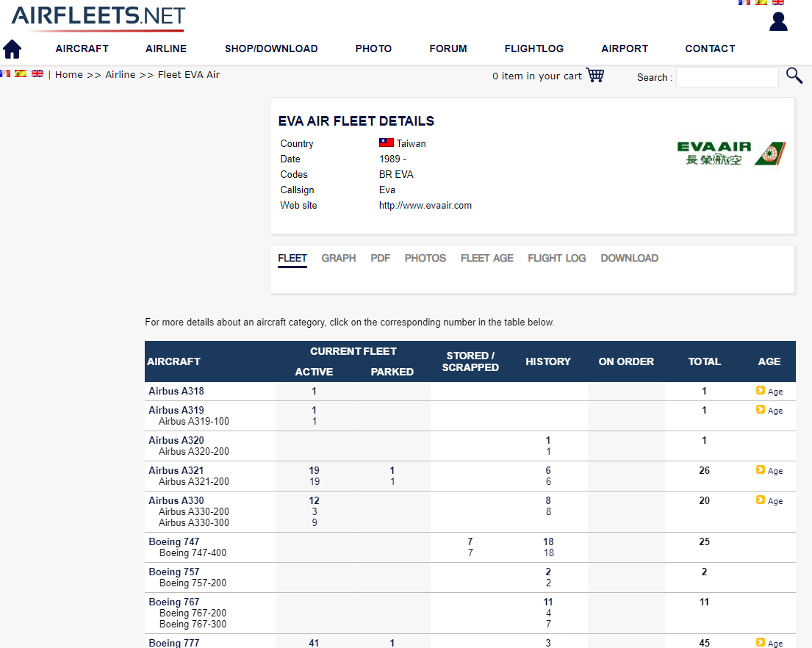Open the Airbus A320 aircraft link
This screenshot has width=812, height=648.
click(x=176, y=441)
